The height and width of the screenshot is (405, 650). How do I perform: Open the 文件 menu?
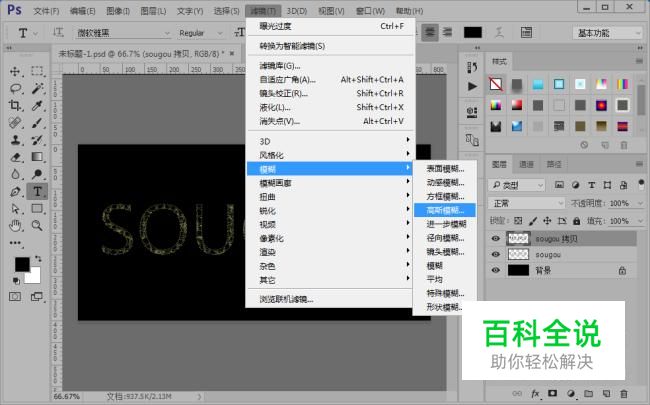tap(46, 11)
